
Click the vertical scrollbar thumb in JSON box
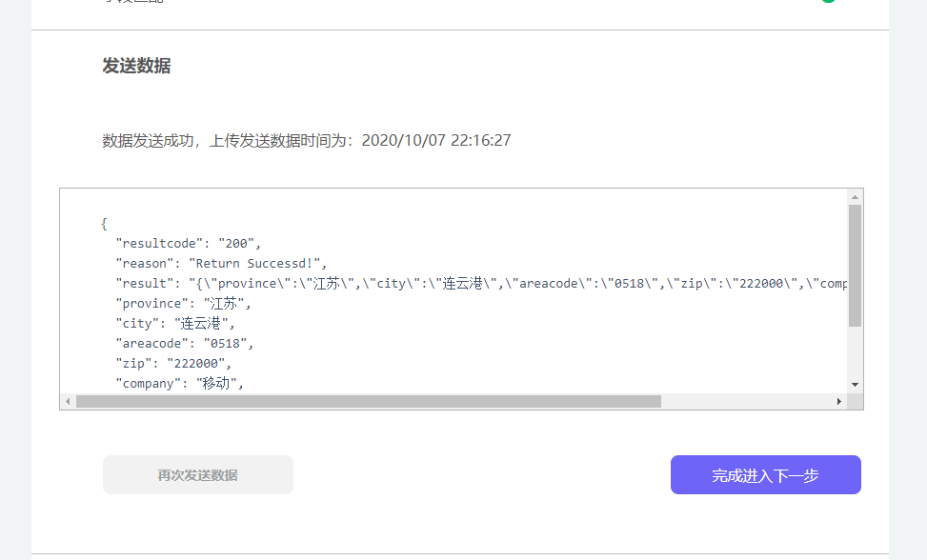pyautogui.click(x=855, y=266)
